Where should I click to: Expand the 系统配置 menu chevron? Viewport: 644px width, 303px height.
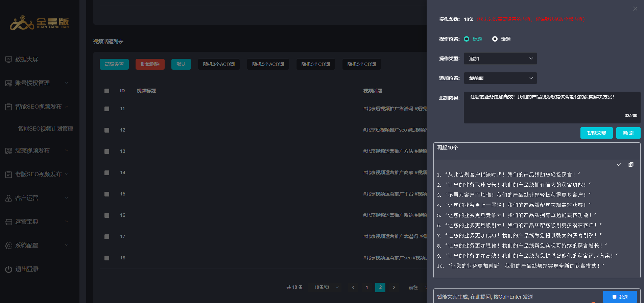click(x=67, y=245)
